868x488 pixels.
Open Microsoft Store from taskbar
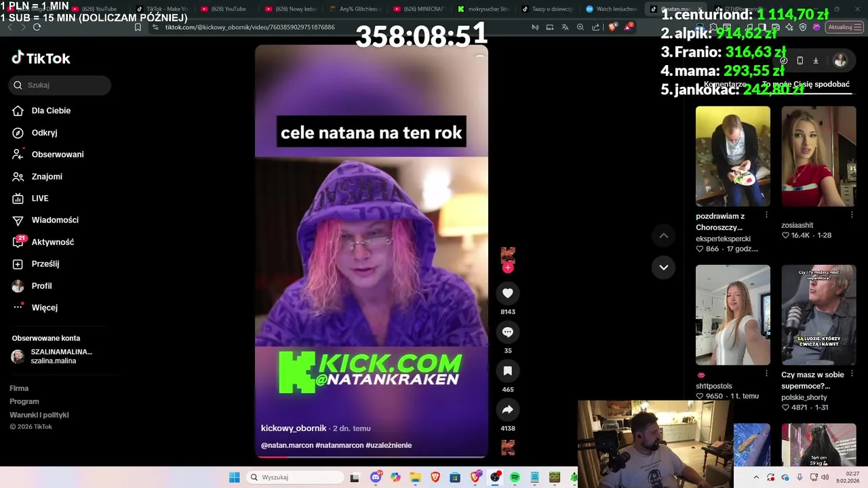455,477
